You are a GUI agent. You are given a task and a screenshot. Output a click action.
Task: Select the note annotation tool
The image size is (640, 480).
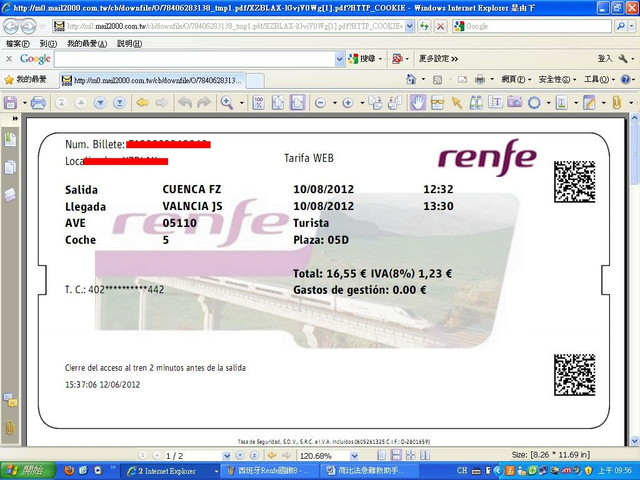click(x=589, y=103)
